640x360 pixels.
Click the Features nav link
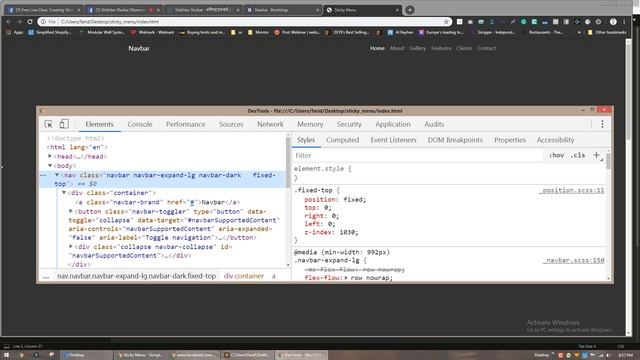[441, 48]
